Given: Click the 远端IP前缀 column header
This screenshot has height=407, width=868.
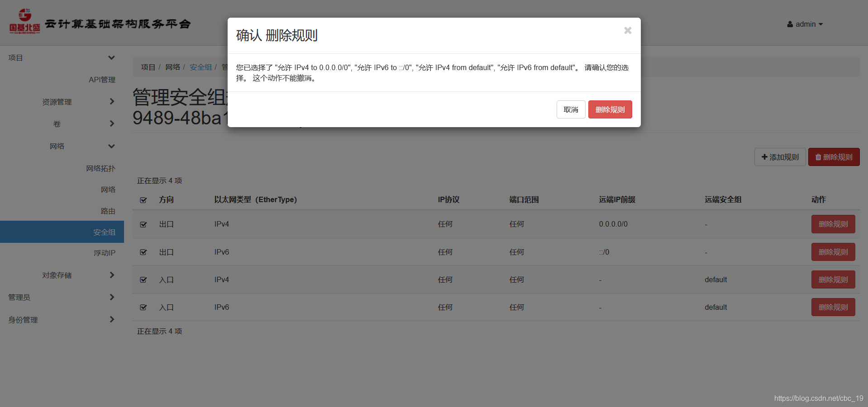Looking at the screenshot, I should tap(617, 199).
